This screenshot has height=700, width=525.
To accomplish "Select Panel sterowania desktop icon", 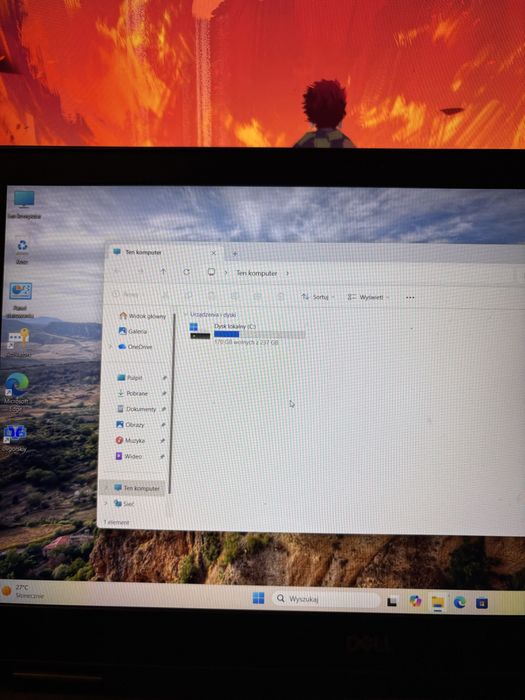I will [20, 299].
